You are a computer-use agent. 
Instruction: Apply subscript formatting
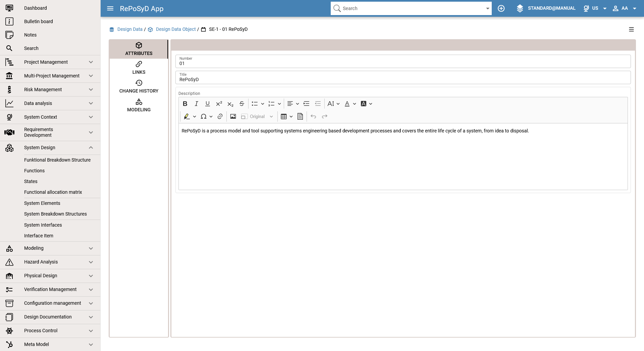[230, 104]
